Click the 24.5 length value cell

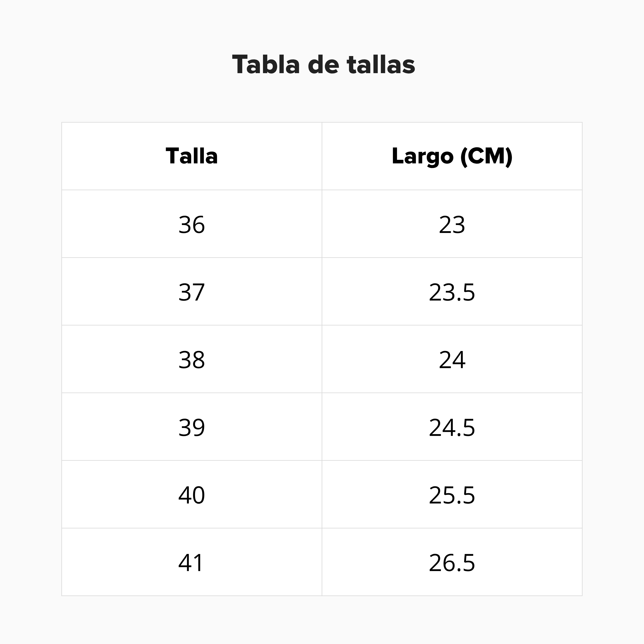pos(452,427)
